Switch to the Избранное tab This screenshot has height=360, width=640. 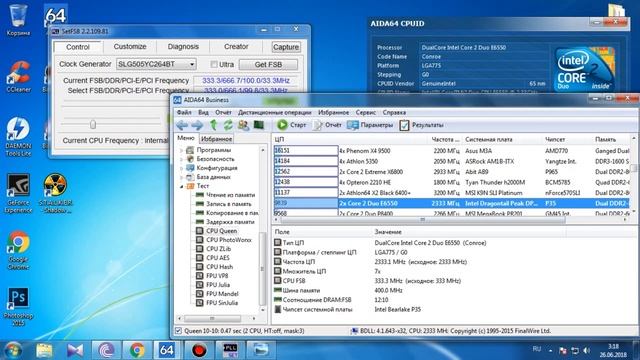pyautogui.click(x=216, y=139)
